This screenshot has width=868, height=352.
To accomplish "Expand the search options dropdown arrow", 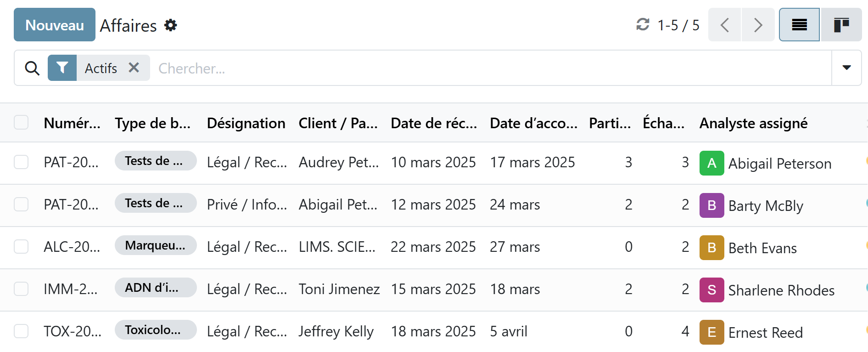I will [x=846, y=68].
